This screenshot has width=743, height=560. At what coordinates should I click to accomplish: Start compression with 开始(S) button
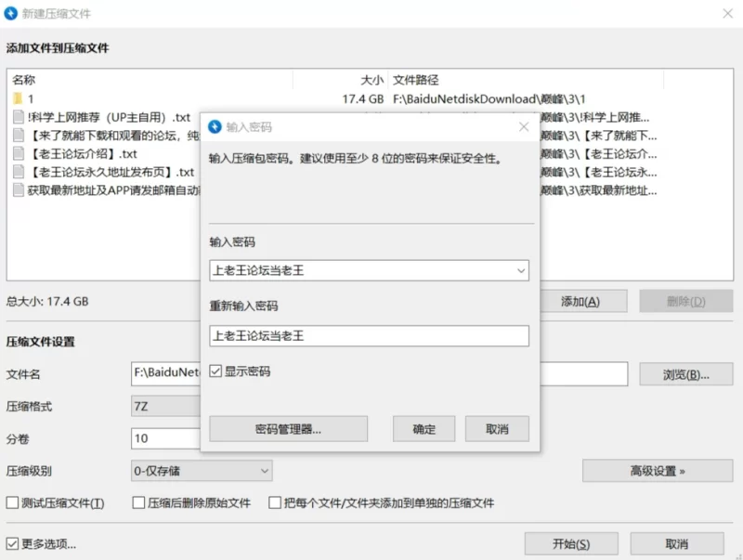[x=571, y=544]
